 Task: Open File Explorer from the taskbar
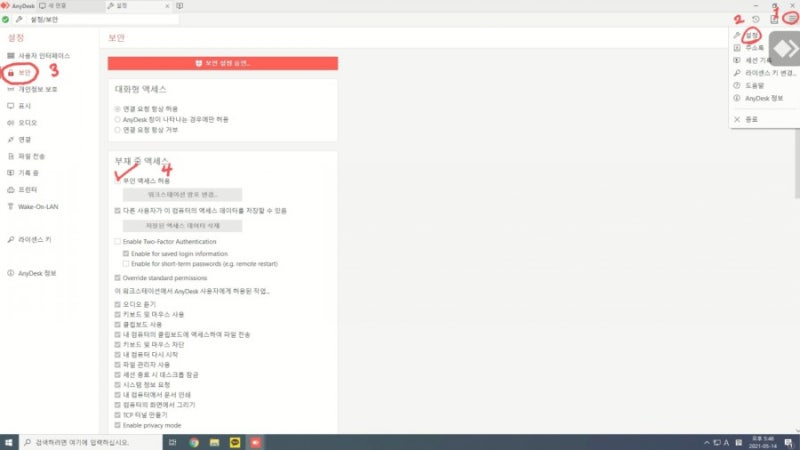coord(214,442)
